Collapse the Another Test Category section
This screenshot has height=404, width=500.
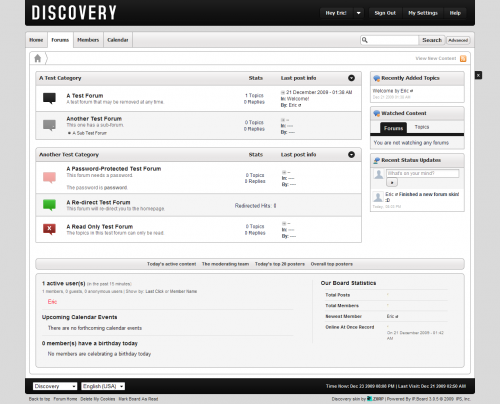[351, 155]
